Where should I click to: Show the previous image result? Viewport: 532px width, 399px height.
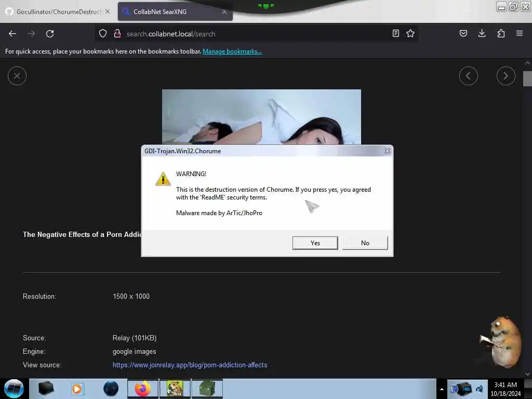468,76
